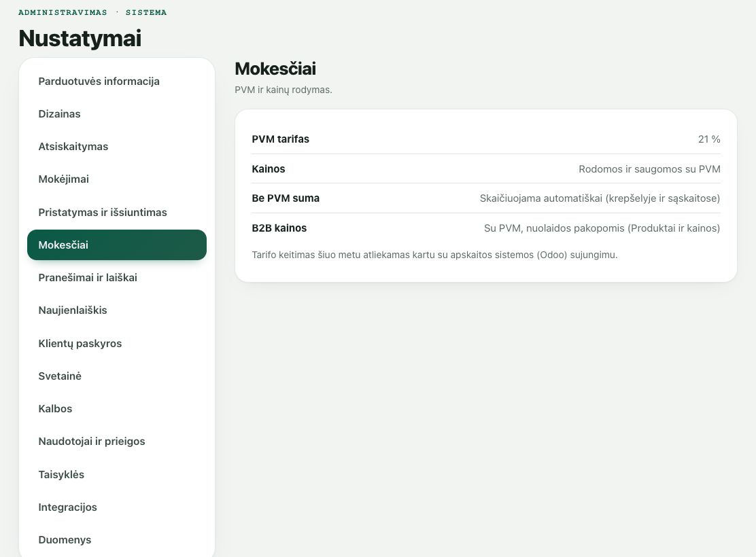Open Klientų paskyros settings
Image resolution: width=756 pixels, height=557 pixels.
pos(117,344)
